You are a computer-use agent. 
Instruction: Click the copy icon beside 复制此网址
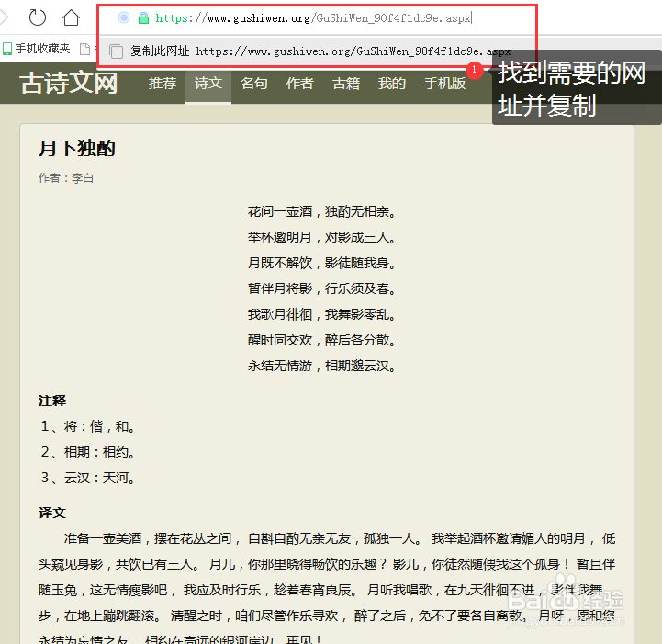[116, 51]
